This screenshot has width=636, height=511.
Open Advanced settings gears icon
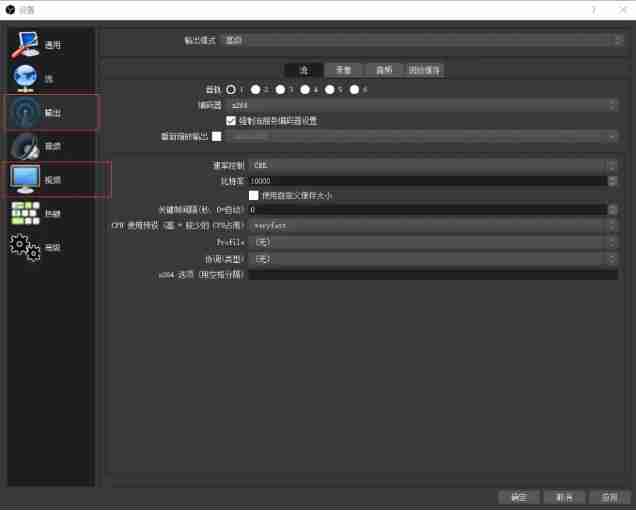(x=25, y=247)
